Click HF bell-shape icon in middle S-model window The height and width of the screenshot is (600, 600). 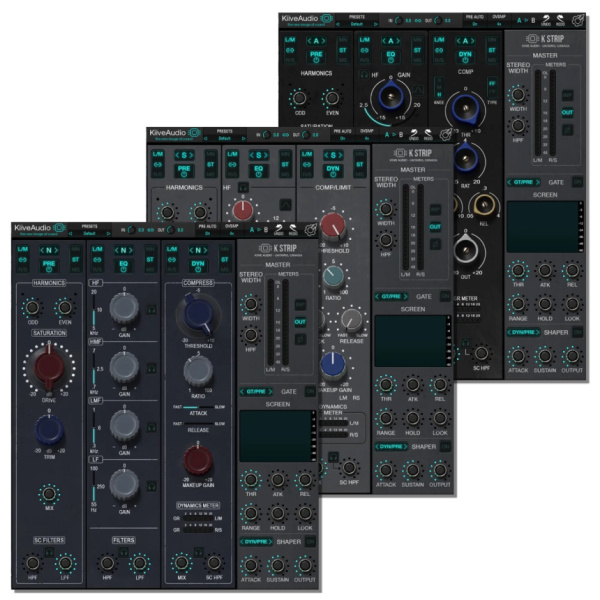pos(285,204)
